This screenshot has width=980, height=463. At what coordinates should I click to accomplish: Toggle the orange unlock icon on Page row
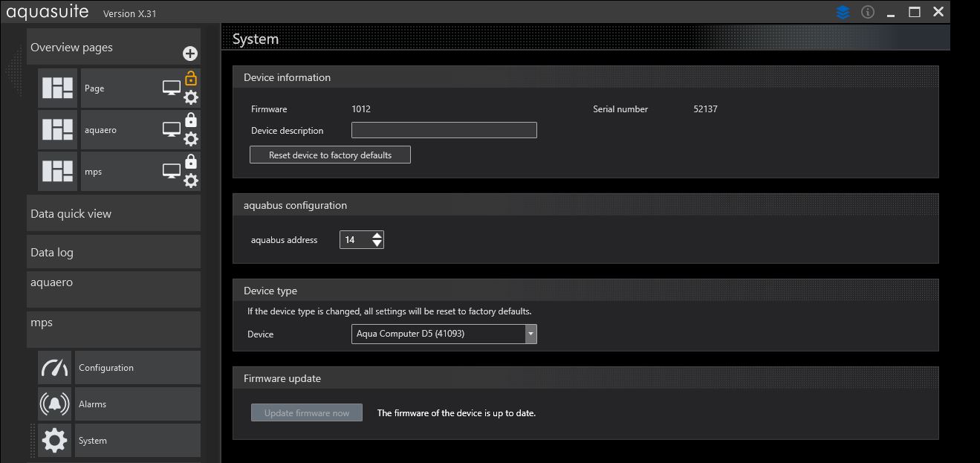pyautogui.click(x=191, y=78)
